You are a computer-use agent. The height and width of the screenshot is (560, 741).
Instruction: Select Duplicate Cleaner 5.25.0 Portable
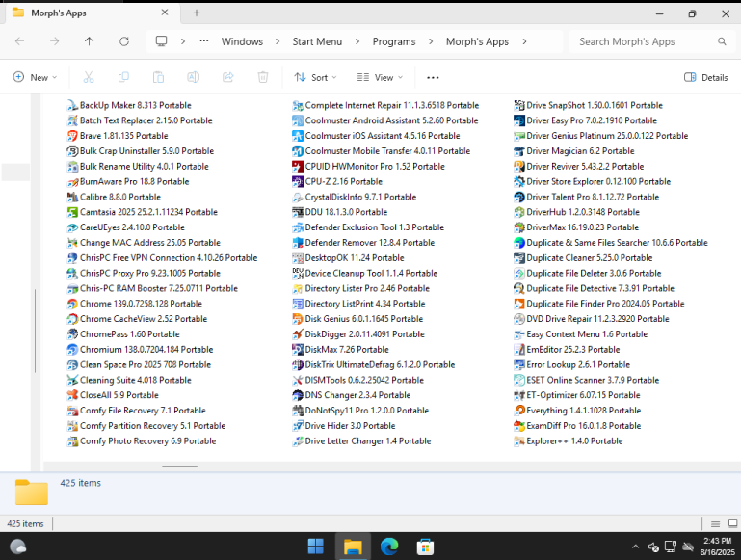click(583, 258)
